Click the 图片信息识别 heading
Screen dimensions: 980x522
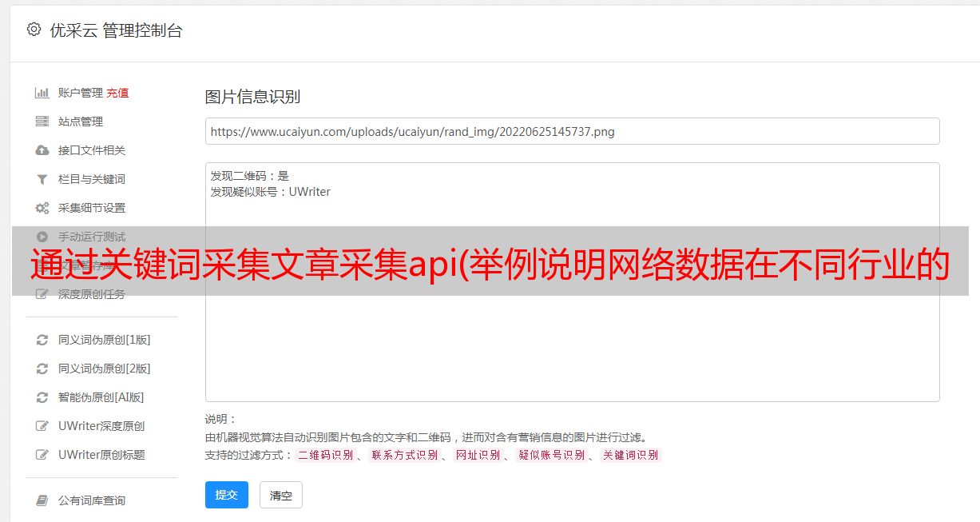click(x=252, y=97)
